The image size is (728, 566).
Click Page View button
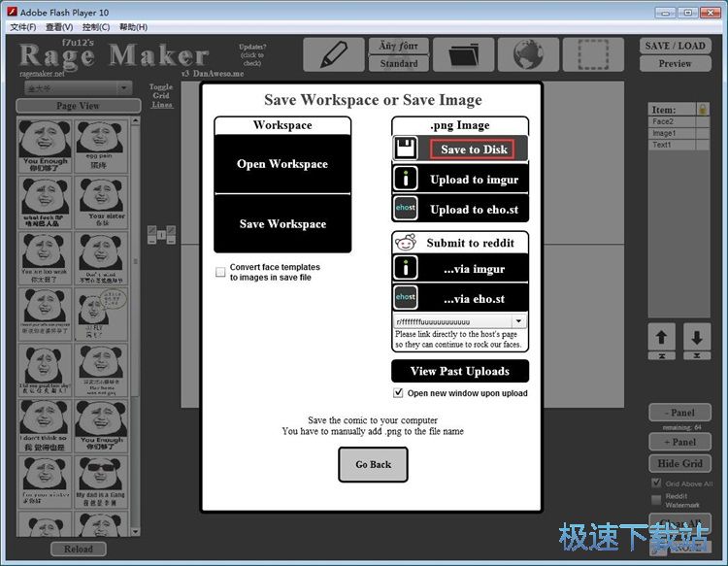pyautogui.click(x=78, y=106)
